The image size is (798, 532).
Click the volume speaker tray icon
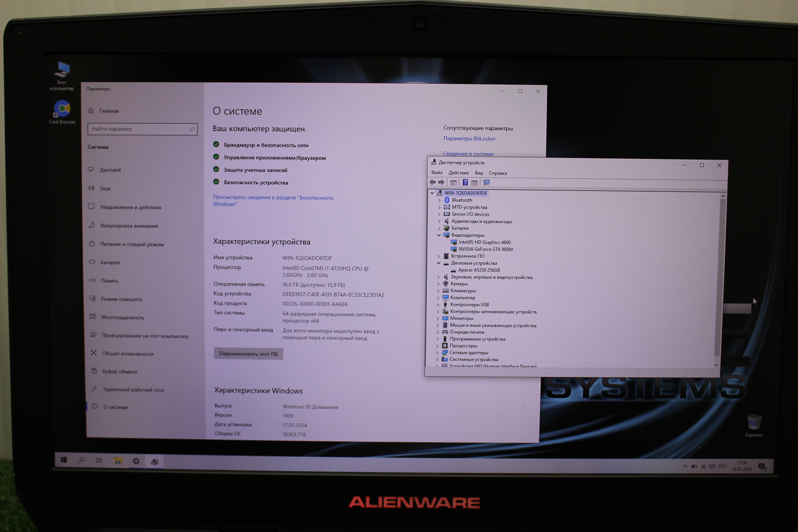(x=712, y=466)
